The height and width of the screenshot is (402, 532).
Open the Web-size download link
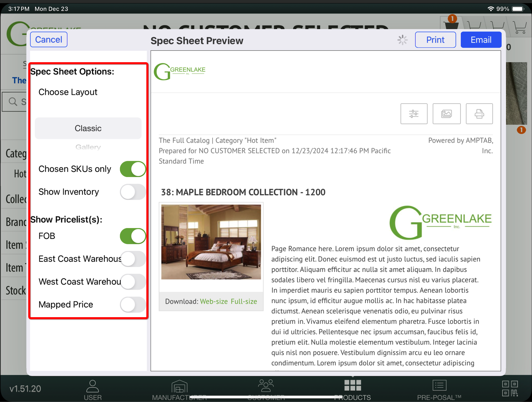click(214, 301)
